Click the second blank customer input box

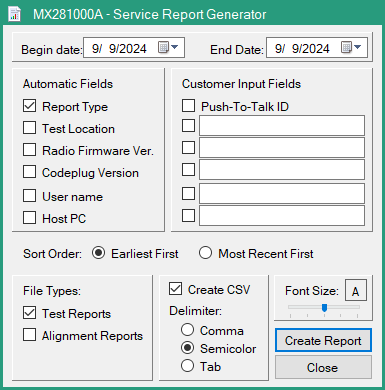pos(282,147)
